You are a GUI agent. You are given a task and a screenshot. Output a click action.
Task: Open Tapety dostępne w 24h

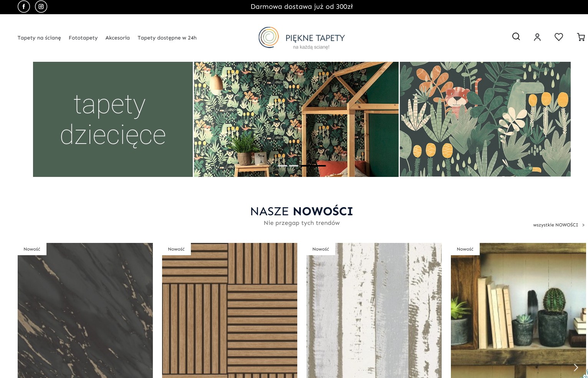(167, 38)
